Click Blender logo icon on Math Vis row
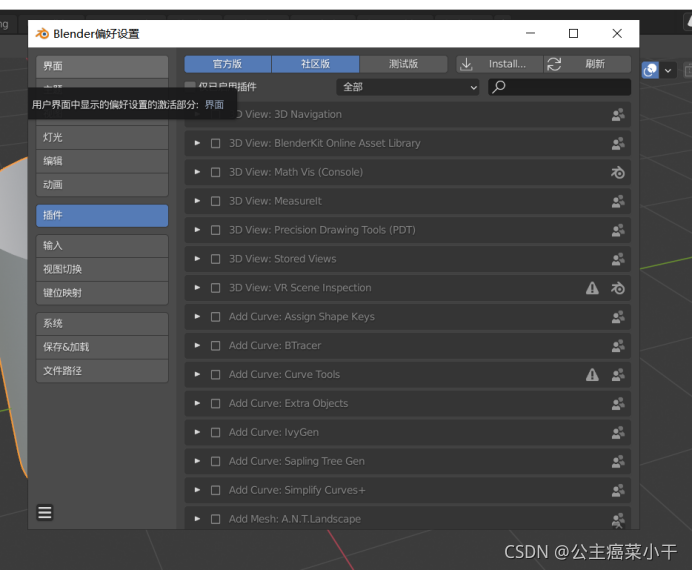693x570 pixels. click(x=618, y=172)
